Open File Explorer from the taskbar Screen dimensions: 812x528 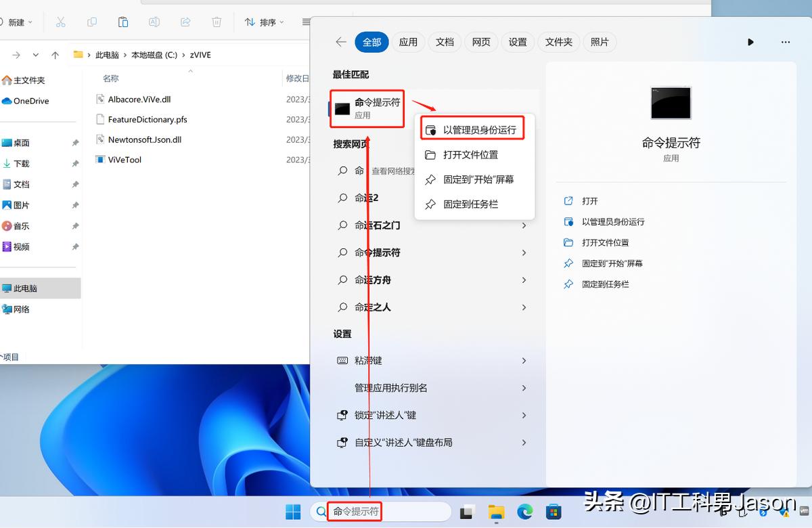496,512
